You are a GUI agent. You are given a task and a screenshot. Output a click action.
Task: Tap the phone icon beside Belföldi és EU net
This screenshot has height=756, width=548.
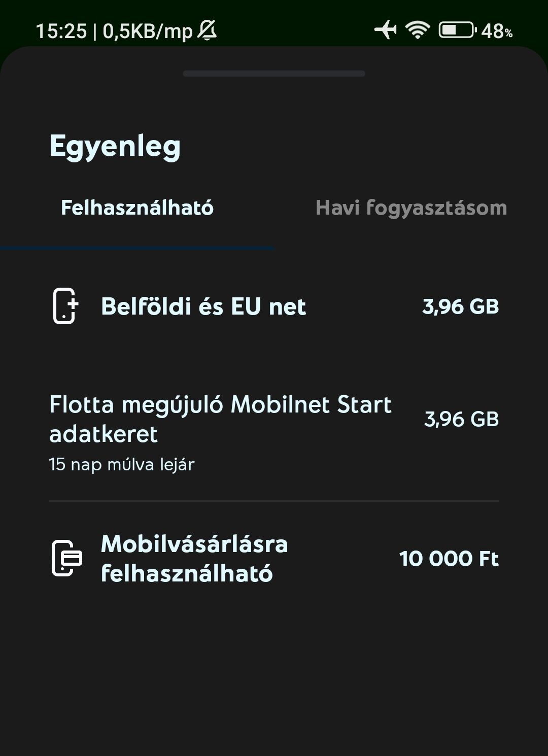click(x=65, y=306)
